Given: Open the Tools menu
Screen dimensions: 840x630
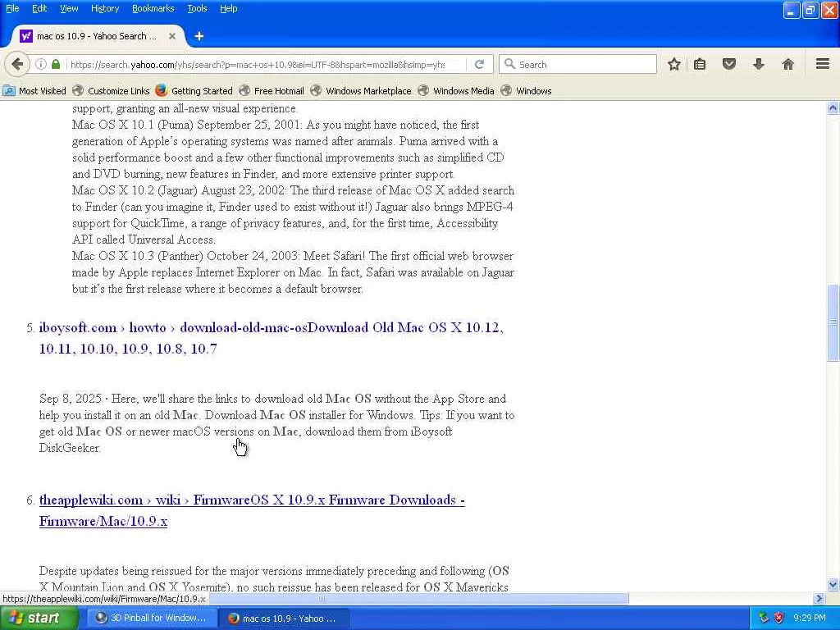Looking at the screenshot, I should pyautogui.click(x=197, y=8).
